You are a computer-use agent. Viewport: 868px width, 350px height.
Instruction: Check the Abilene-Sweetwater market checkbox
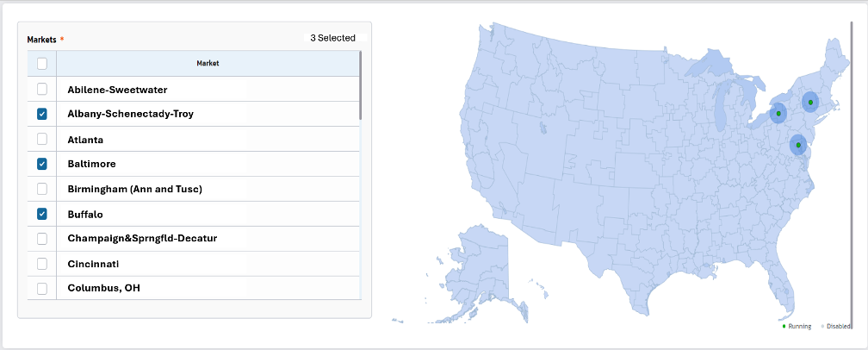pyautogui.click(x=41, y=89)
